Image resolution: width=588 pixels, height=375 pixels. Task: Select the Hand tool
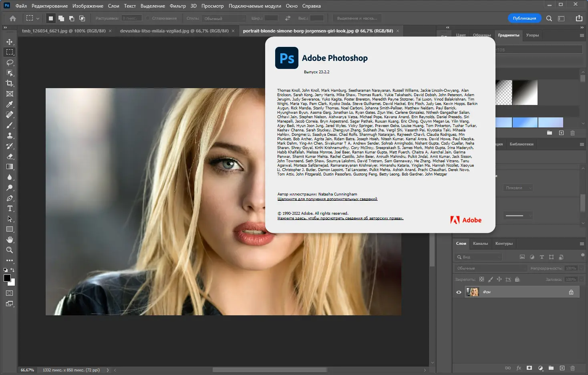[x=10, y=240]
